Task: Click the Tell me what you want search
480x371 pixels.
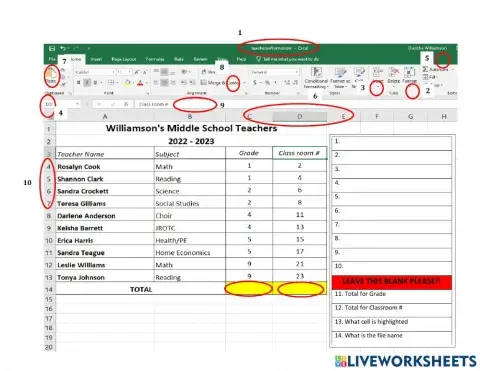Action: coord(288,59)
